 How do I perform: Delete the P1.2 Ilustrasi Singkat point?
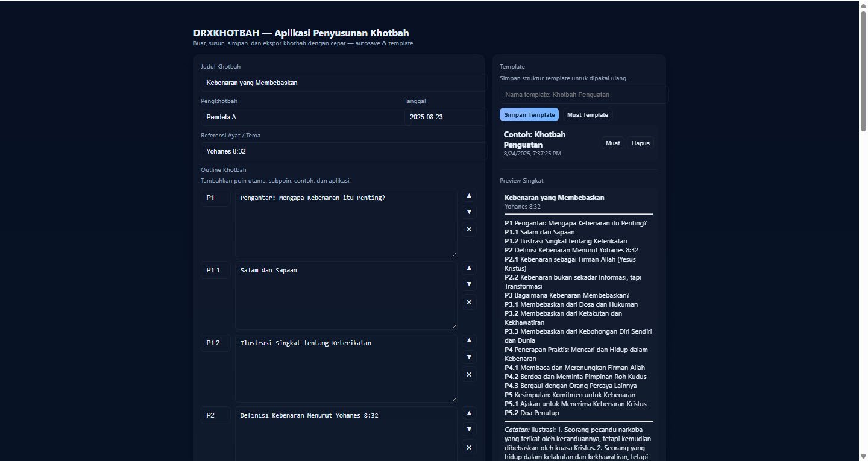point(469,374)
